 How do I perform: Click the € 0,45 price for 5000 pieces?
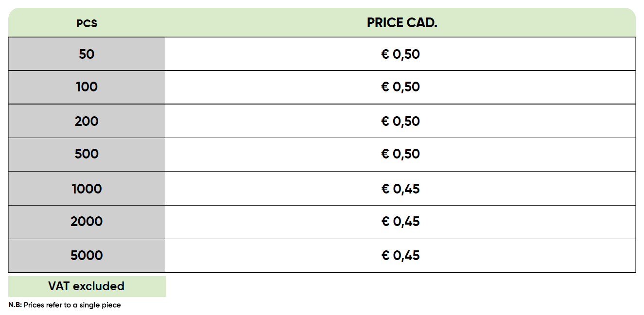[x=400, y=256]
